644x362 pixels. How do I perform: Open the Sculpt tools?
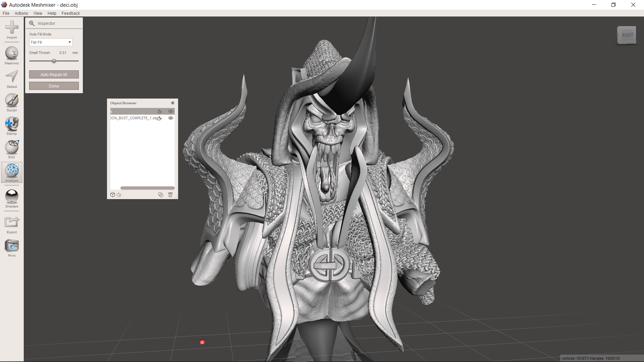click(11, 102)
